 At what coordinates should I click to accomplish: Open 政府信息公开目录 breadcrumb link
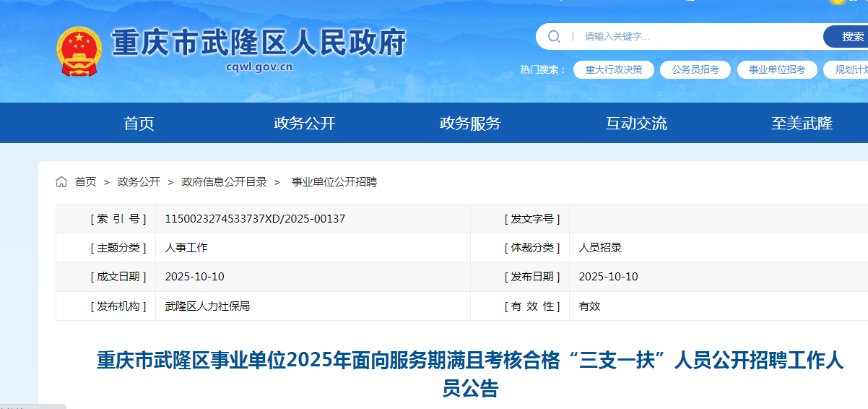click(x=224, y=182)
